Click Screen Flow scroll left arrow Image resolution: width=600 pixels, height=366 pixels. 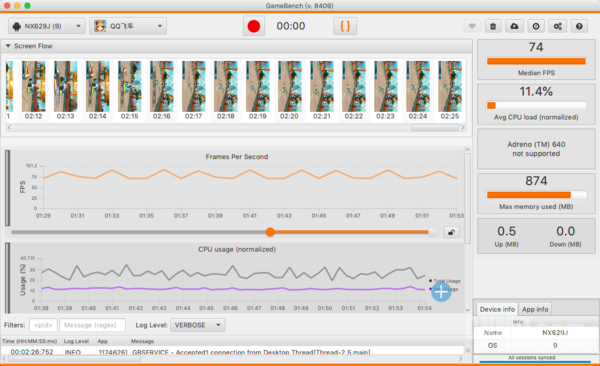[x=9, y=127]
